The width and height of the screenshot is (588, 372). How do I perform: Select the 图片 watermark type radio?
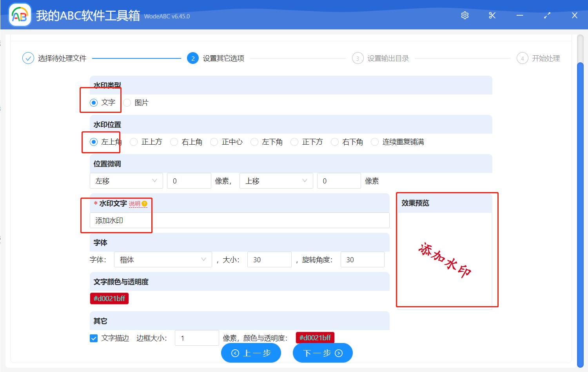[x=127, y=102]
